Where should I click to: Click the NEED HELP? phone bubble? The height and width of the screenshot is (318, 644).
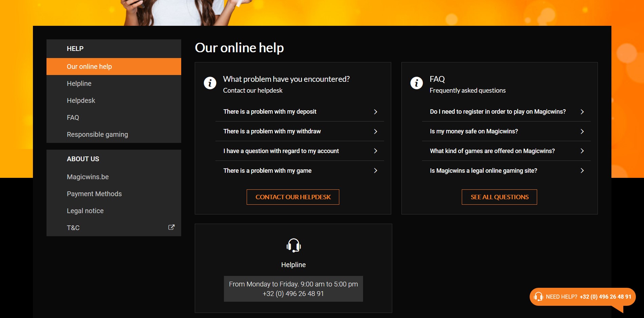pos(583,297)
